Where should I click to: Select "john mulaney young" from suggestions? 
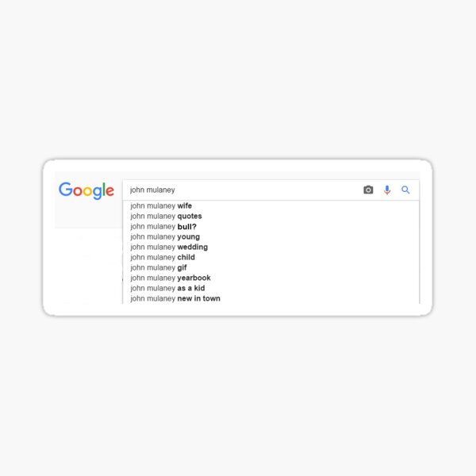(x=165, y=236)
